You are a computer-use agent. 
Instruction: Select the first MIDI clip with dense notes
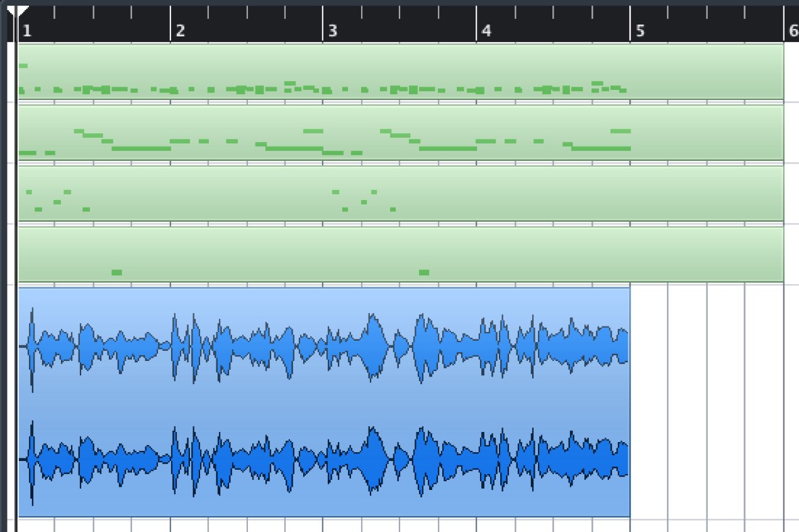point(401,72)
